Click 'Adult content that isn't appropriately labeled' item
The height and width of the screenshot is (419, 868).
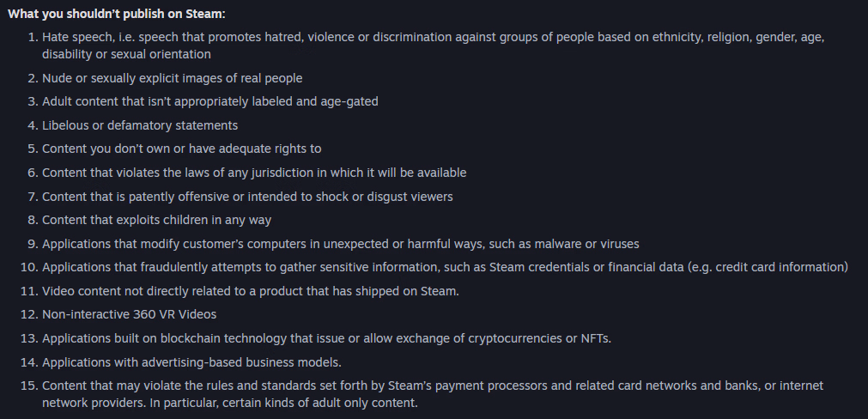pyautogui.click(x=210, y=101)
